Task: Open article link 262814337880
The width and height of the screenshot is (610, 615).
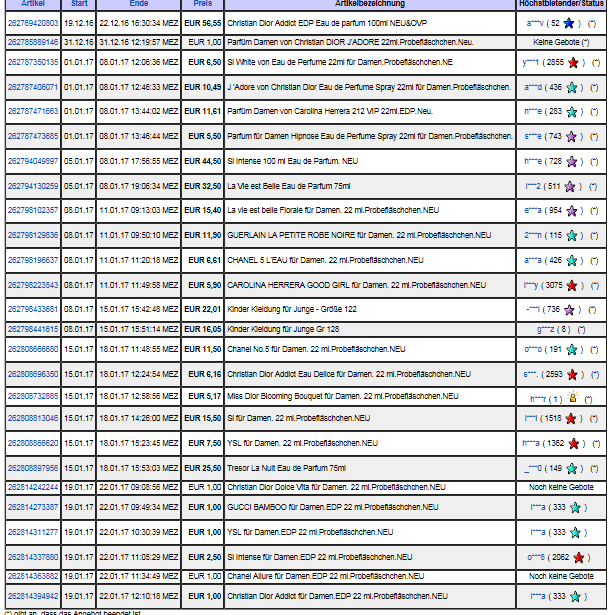Action: pyautogui.click(x=33, y=557)
